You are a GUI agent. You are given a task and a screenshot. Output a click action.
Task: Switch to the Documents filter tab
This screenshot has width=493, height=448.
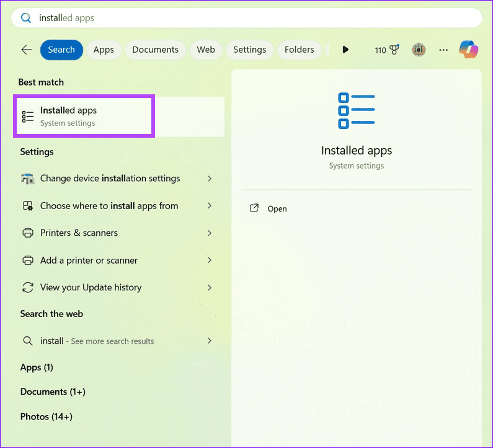pyautogui.click(x=155, y=50)
